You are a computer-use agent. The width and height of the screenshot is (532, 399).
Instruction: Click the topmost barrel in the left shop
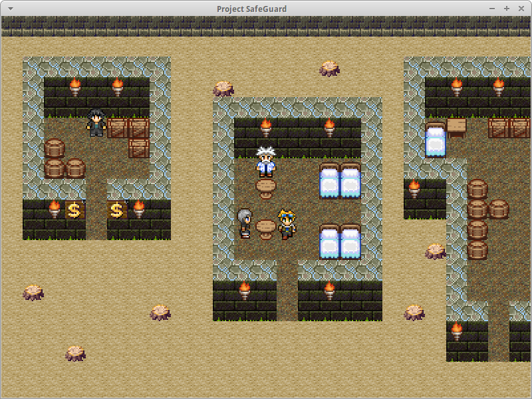tap(54, 148)
